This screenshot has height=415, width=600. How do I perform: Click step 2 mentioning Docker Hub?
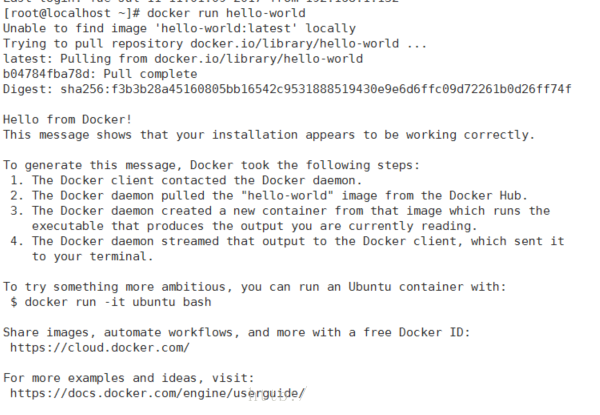269,196
